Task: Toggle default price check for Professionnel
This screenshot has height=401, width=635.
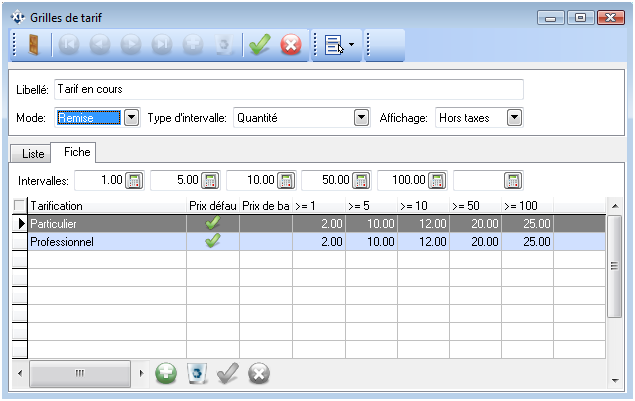Action: click(x=212, y=241)
